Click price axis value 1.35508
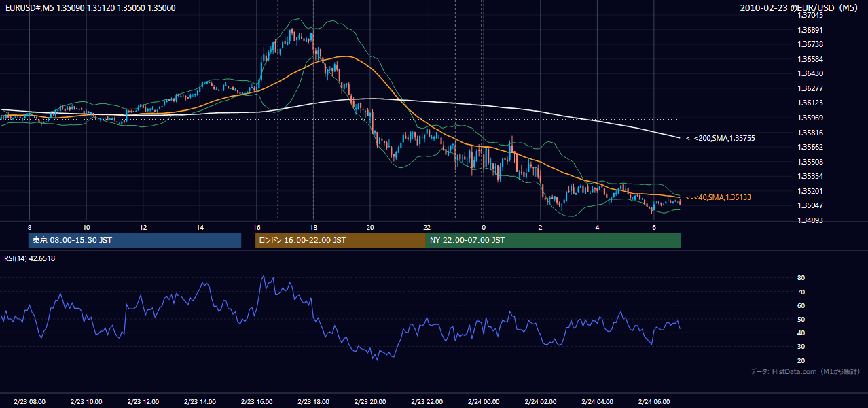The width and height of the screenshot is (868, 408). click(x=811, y=162)
